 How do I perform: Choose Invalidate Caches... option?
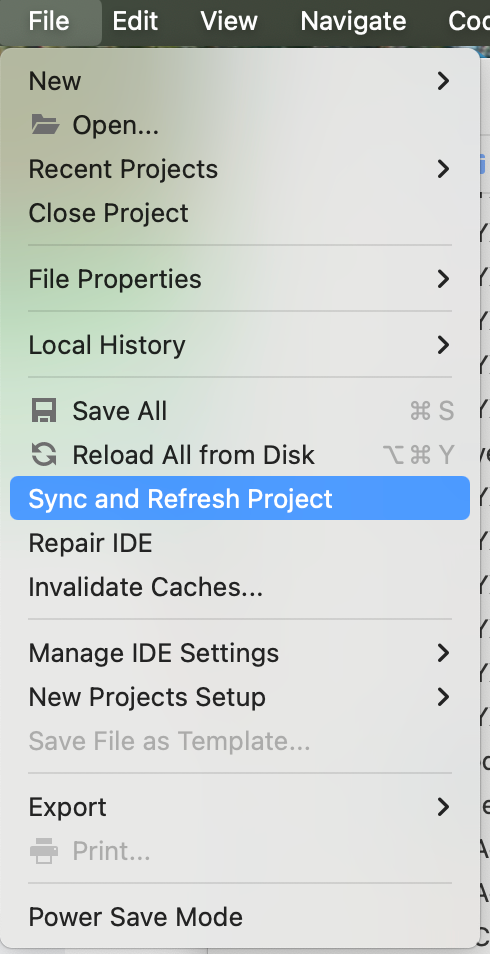click(x=240, y=587)
